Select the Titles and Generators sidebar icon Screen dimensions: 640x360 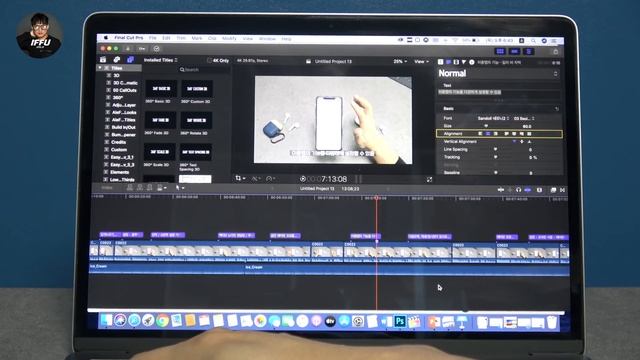[130, 60]
